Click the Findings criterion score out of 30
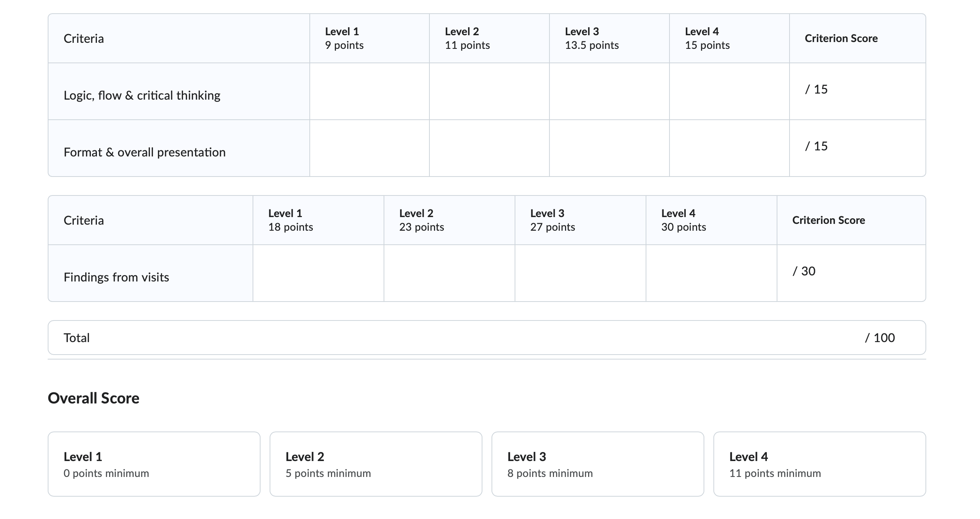The width and height of the screenshot is (980, 519). click(x=804, y=271)
